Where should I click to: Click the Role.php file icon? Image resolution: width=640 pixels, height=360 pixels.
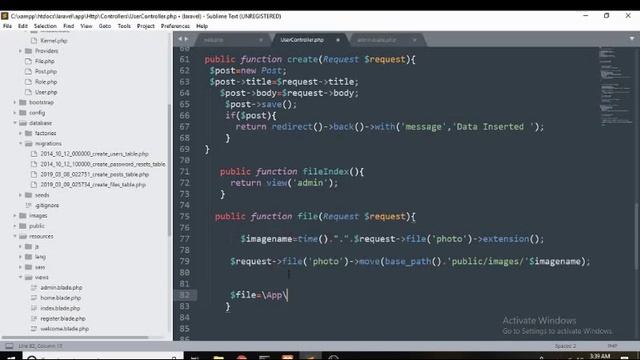pos(28,82)
